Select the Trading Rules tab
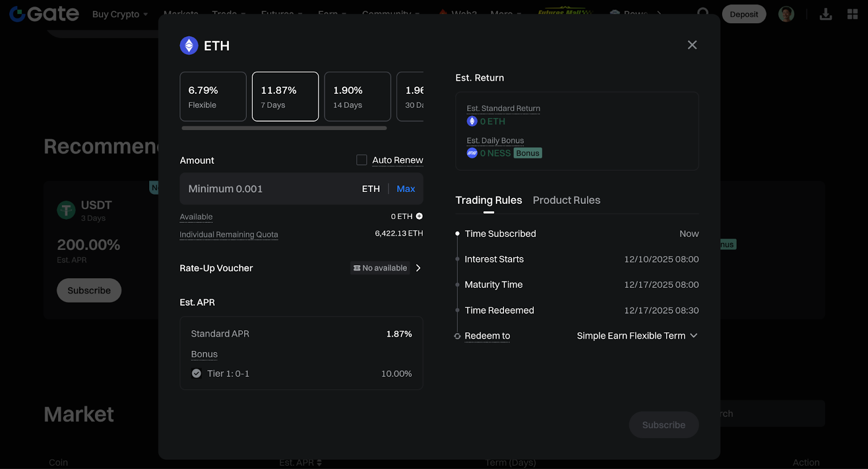868x469 pixels. coord(488,200)
